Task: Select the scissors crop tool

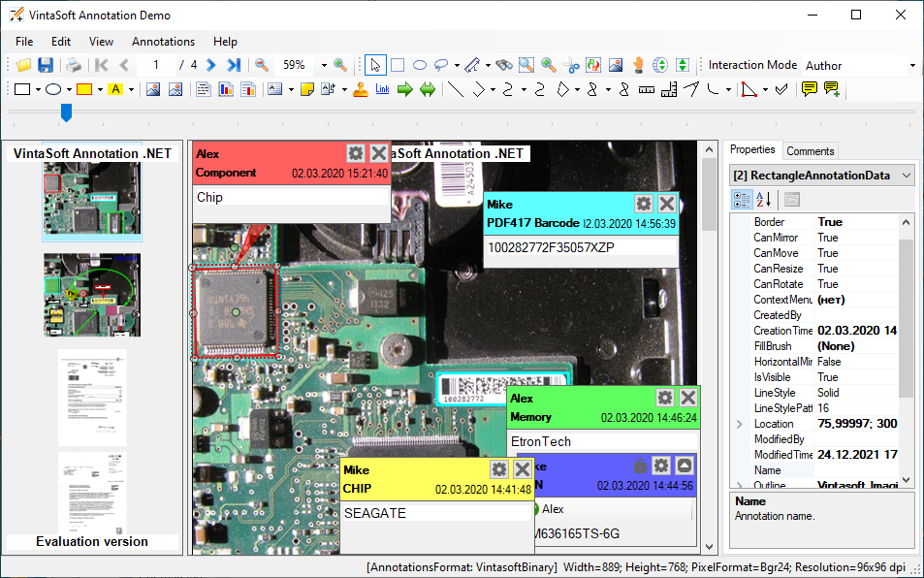Action: point(571,66)
